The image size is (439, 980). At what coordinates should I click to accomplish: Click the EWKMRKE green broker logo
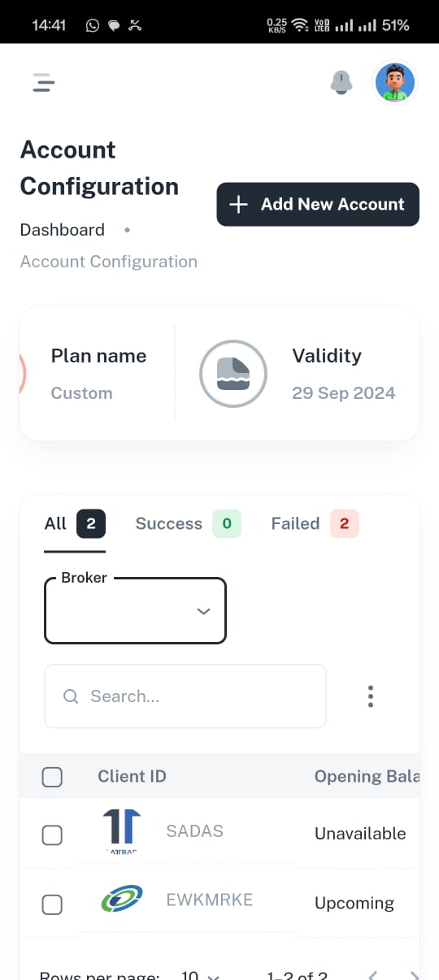click(122, 899)
